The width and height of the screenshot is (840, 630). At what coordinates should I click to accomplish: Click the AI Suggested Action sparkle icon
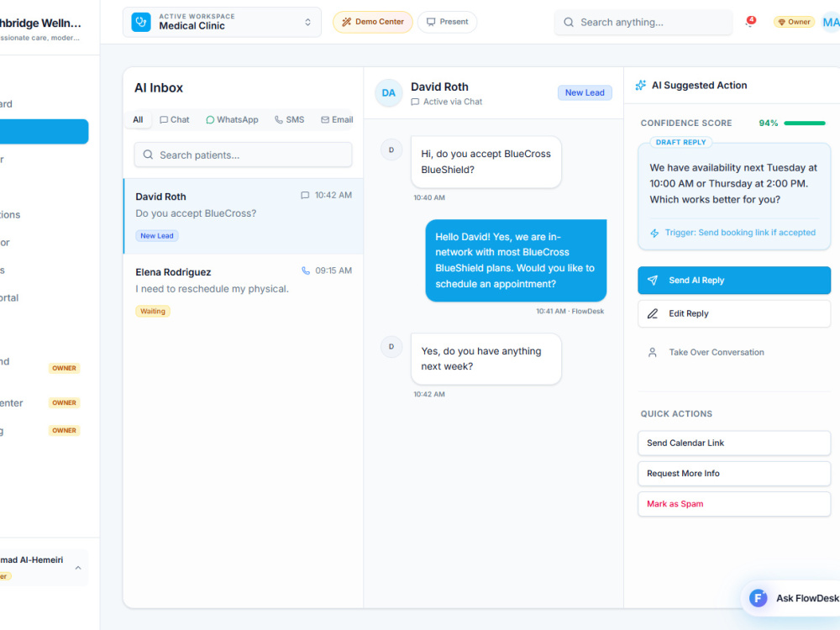(x=641, y=85)
